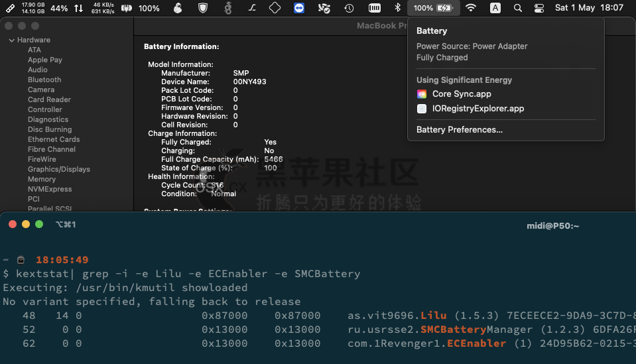Viewport: 636px width, 364px height.
Task: Open the input source 'A' menu
Action: [495, 8]
